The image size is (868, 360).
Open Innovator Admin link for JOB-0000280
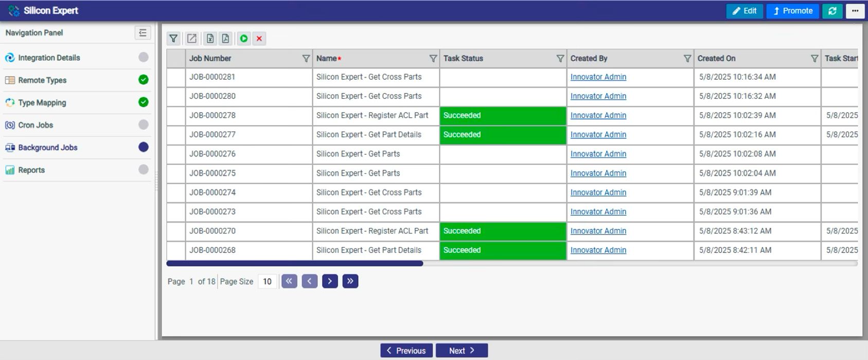(598, 96)
